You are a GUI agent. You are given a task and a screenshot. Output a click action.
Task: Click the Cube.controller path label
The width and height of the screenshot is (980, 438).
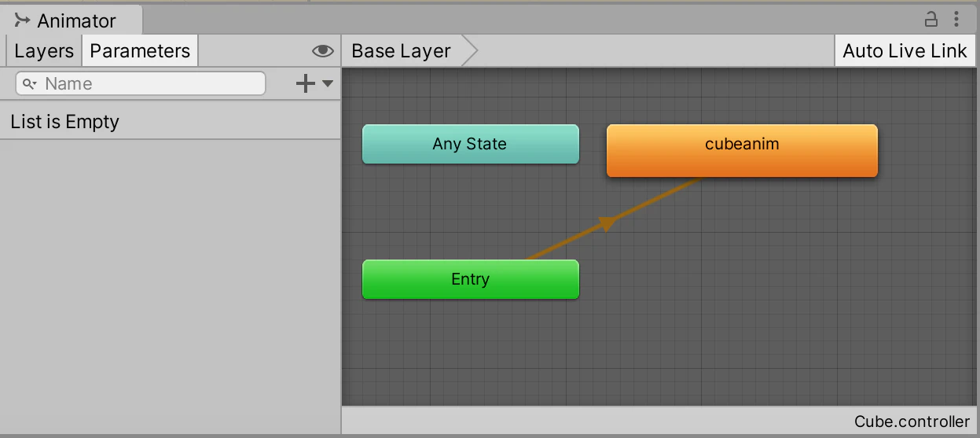tap(912, 421)
